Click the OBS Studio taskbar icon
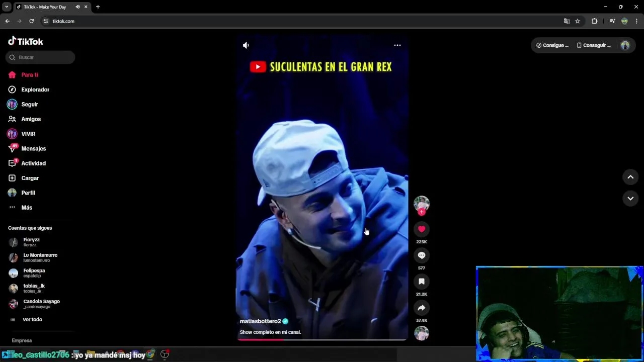The image size is (644, 362). (165, 354)
